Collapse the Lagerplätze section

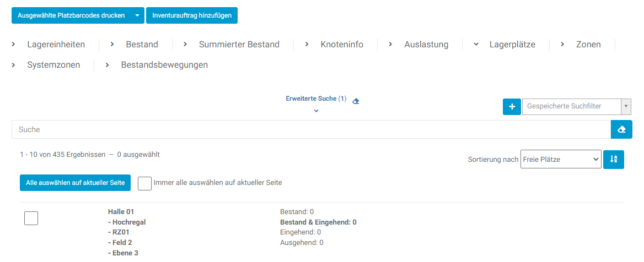512,45
